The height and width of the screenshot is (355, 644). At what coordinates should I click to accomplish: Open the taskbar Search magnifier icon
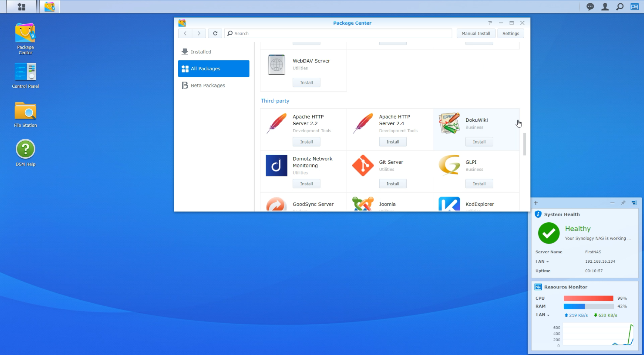[x=620, y=7]
